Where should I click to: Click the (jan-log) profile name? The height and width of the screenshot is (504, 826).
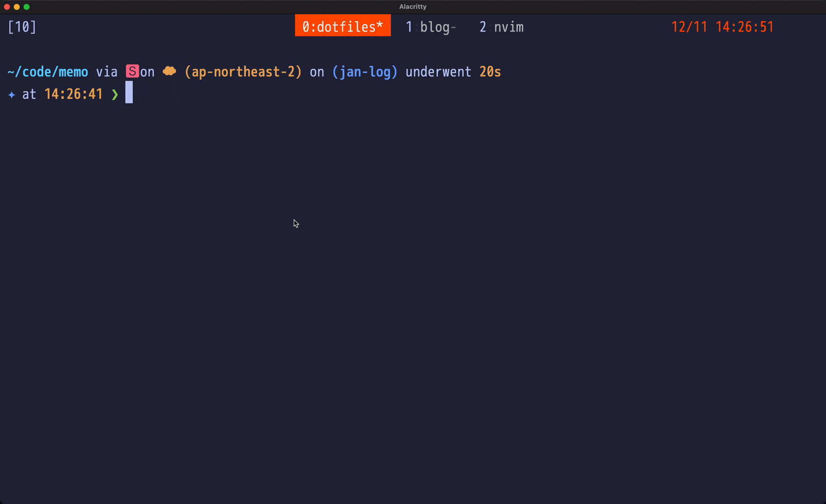tap(365, 72)
